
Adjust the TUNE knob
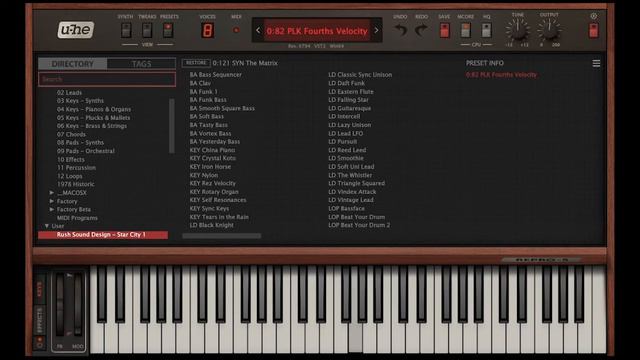(518, 30)
